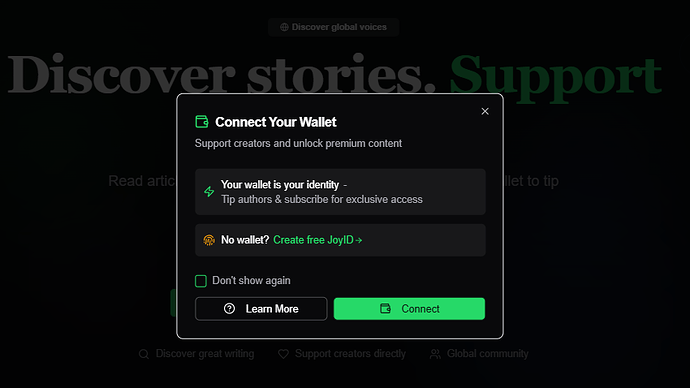Click the Your wallet is your identity card
The image size is (690, 388).
pyautogui.click(x=340, y=192)
